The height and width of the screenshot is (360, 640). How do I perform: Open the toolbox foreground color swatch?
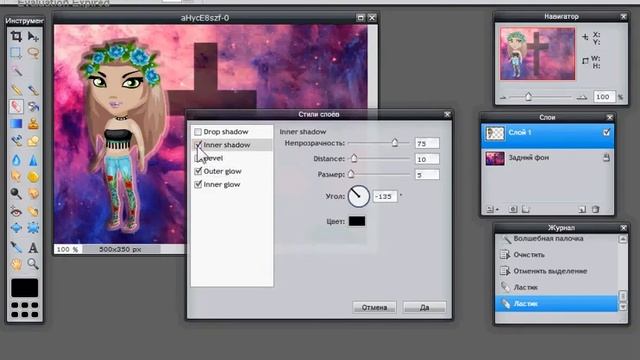[x=24, y=288]
